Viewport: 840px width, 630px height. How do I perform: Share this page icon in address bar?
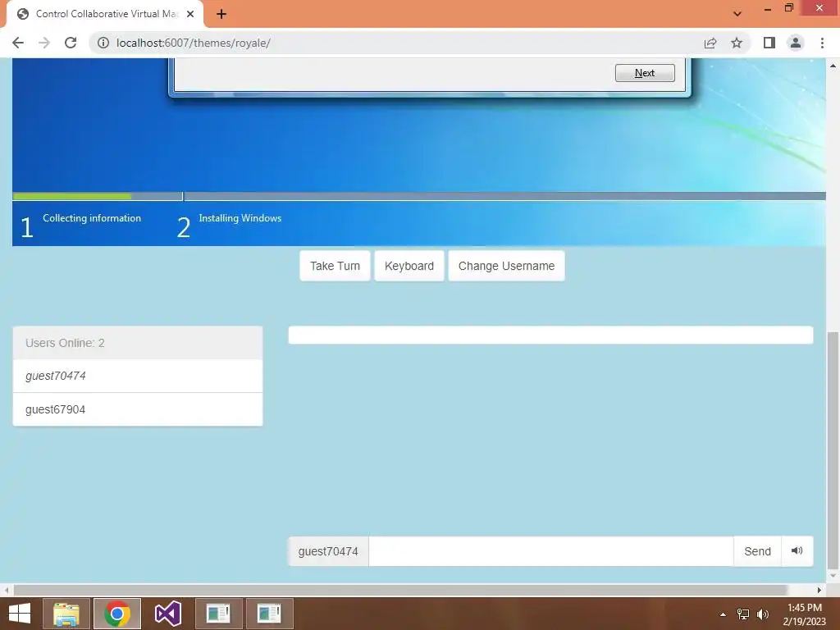[710, 43]
